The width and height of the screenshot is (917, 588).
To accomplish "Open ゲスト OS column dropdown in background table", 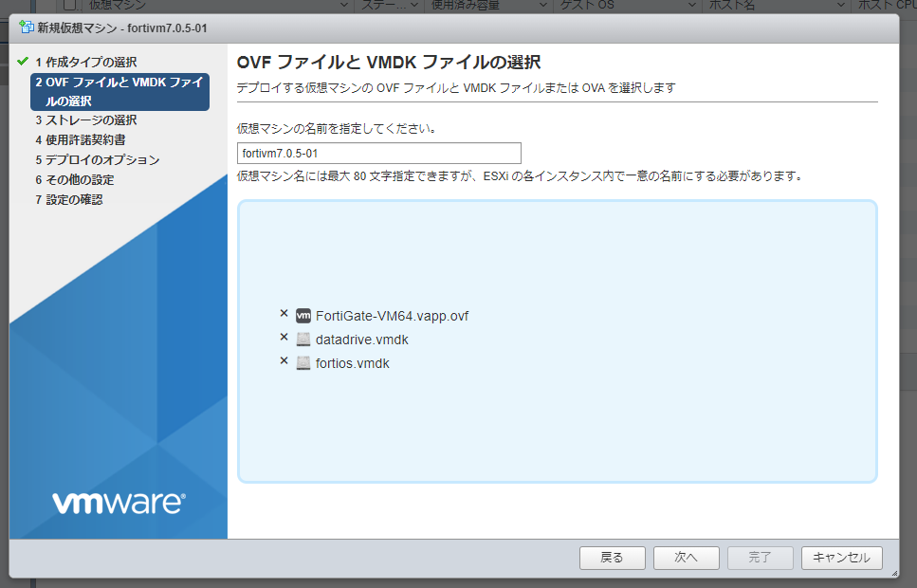I will pyautogui.click(x=692, y=5).
